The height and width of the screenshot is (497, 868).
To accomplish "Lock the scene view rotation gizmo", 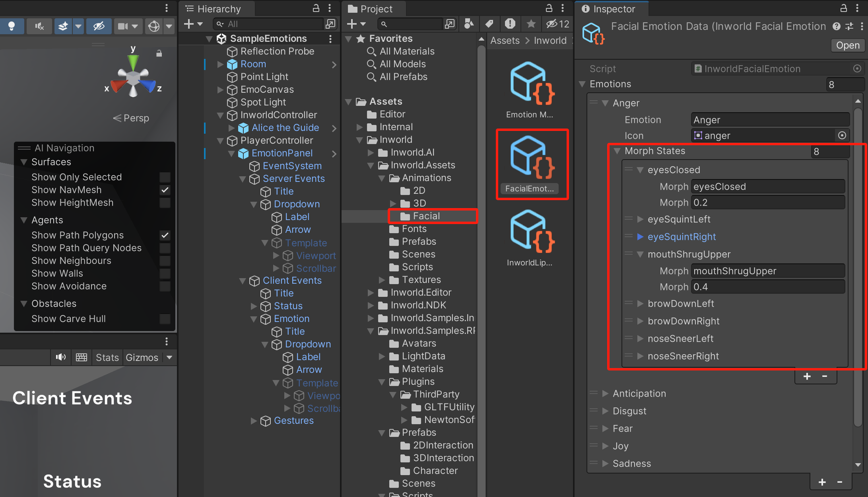I will tap(159, 53).
